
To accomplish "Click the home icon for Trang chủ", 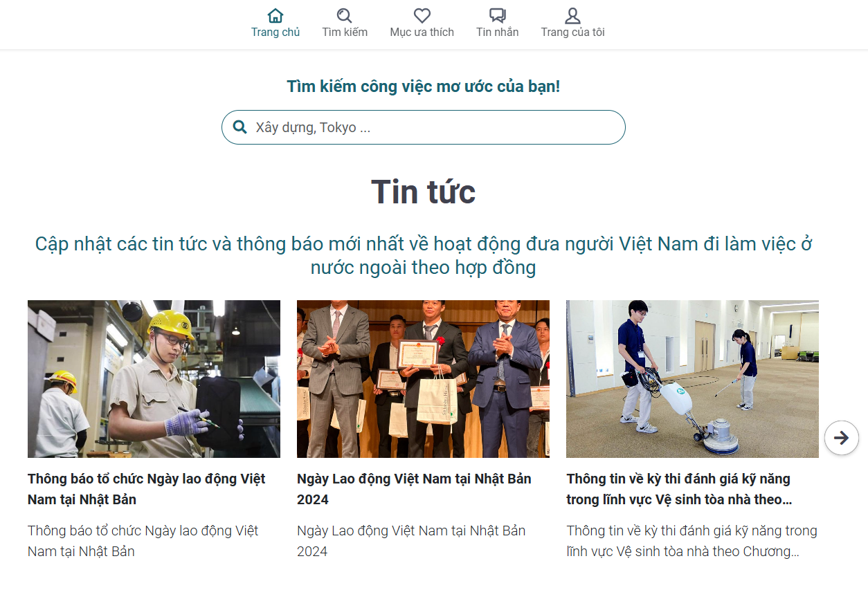I will click(275, 15).
